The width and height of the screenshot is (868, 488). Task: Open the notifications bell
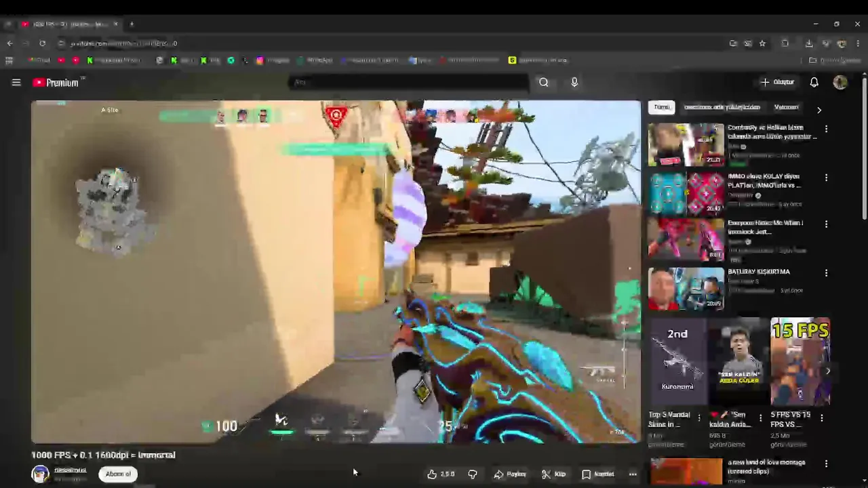point(814,82)
